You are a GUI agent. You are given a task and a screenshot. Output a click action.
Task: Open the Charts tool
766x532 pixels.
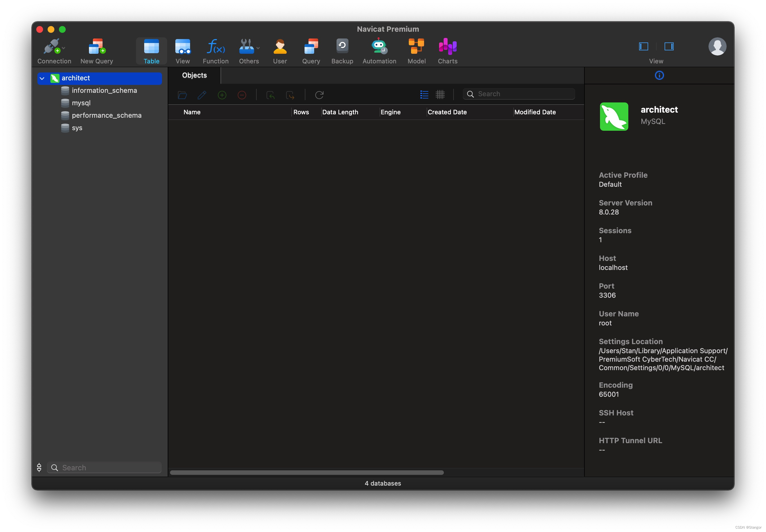coord(447,47)
